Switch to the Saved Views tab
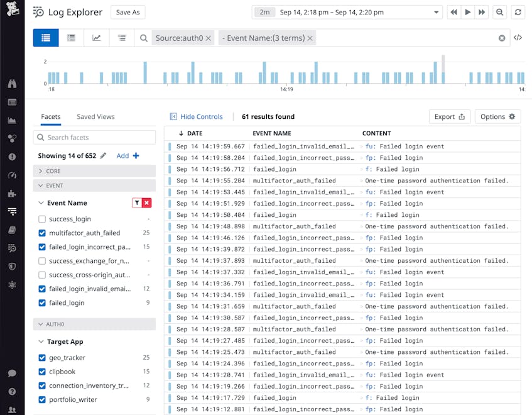 tap(95, 116)
